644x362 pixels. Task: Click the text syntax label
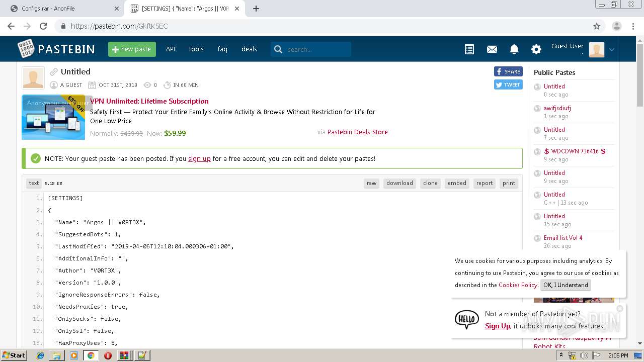click(x=34, y=183)
